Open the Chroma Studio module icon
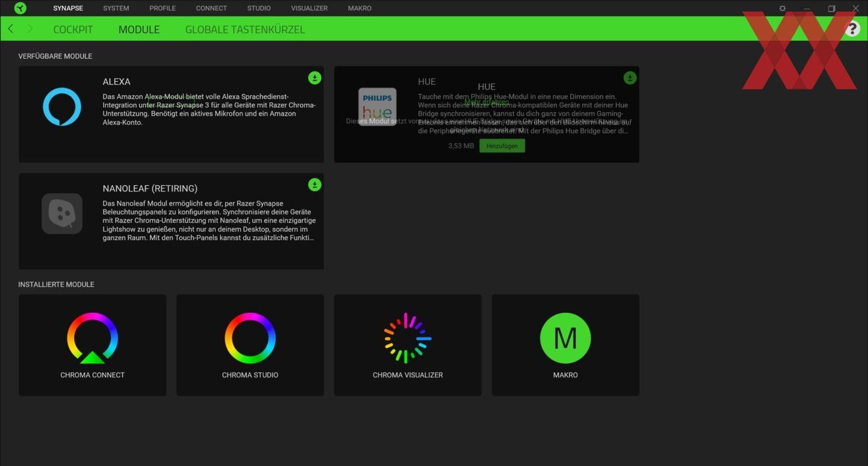The image size is (868, 466). click(250, 338)
